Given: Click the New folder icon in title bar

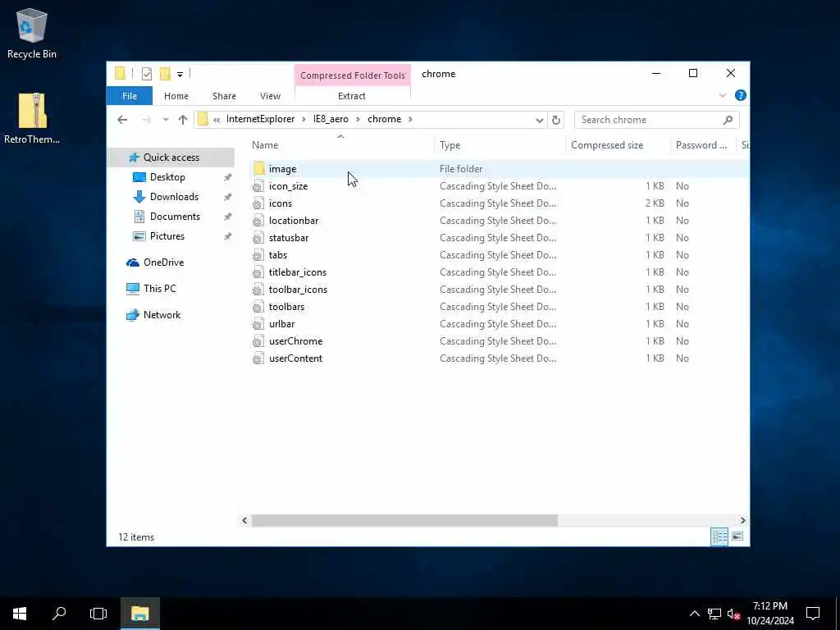Looking at the screenshot, I should tap(165, 74).
